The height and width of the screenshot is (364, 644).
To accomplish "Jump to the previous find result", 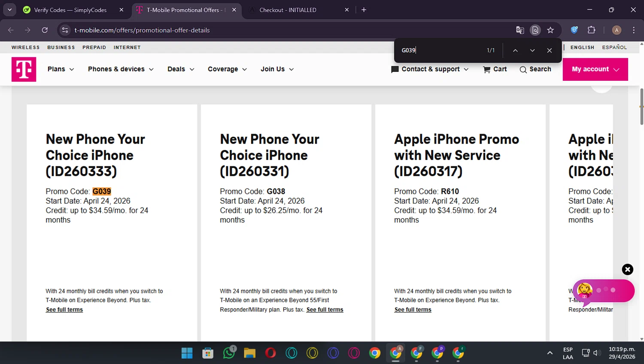I will point(515,50).
